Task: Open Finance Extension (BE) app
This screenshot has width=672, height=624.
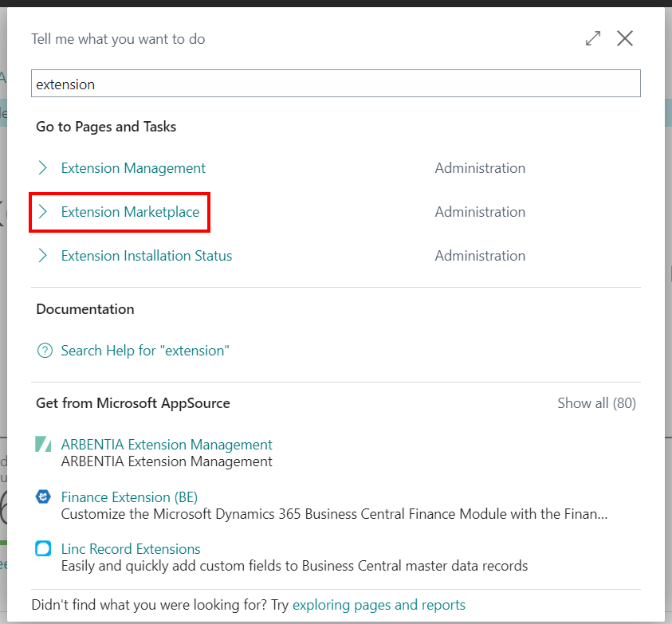Action: point(129,497)
